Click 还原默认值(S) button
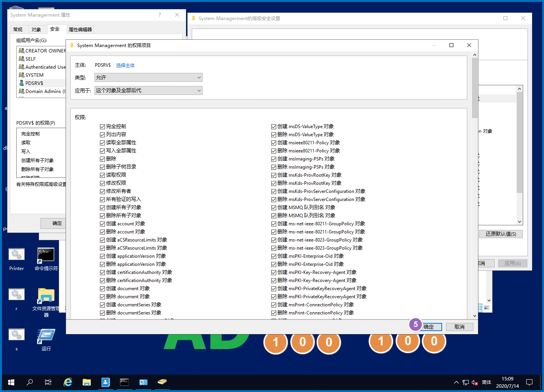The height and width of the screenshot is (392, 544). click(501, 234)
